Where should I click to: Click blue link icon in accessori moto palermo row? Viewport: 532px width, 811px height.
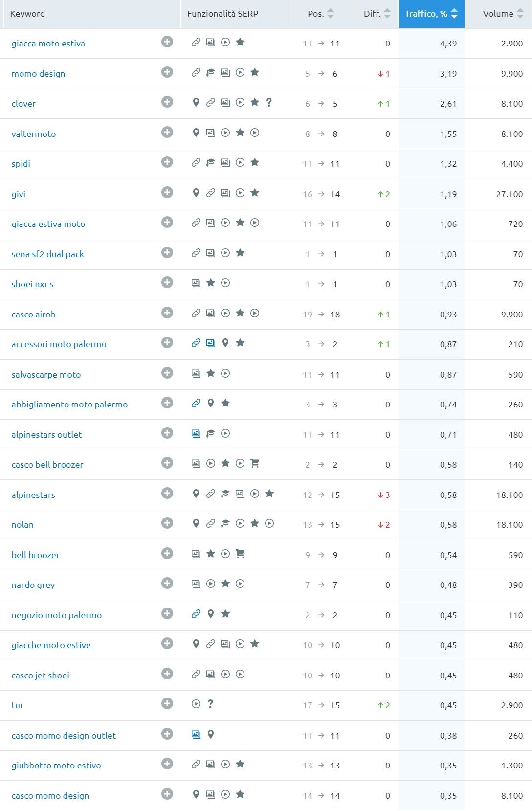(196, 343)
